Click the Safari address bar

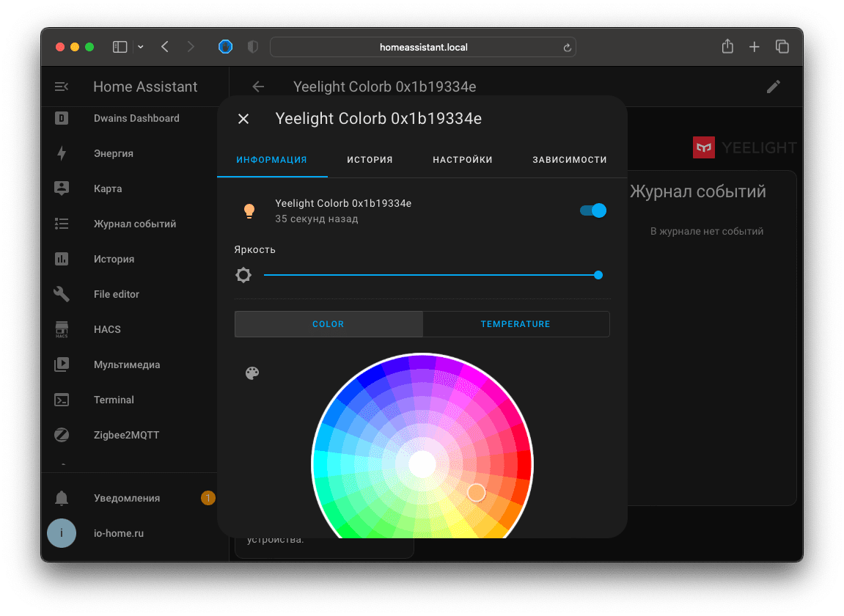(x=423, y=47)
